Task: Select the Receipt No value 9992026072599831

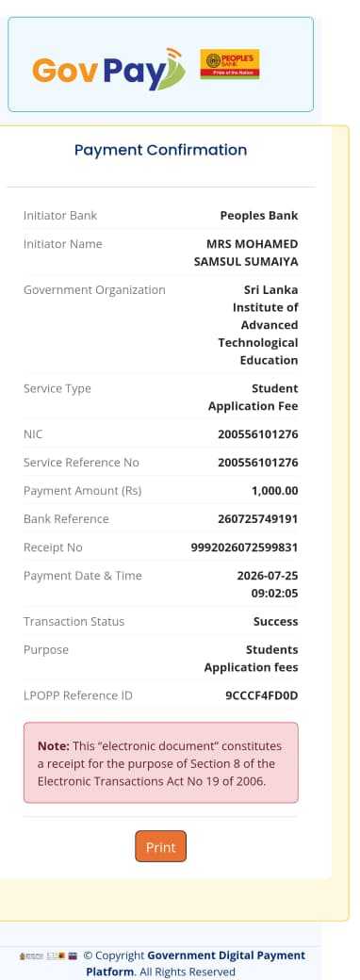Action: 244,547
